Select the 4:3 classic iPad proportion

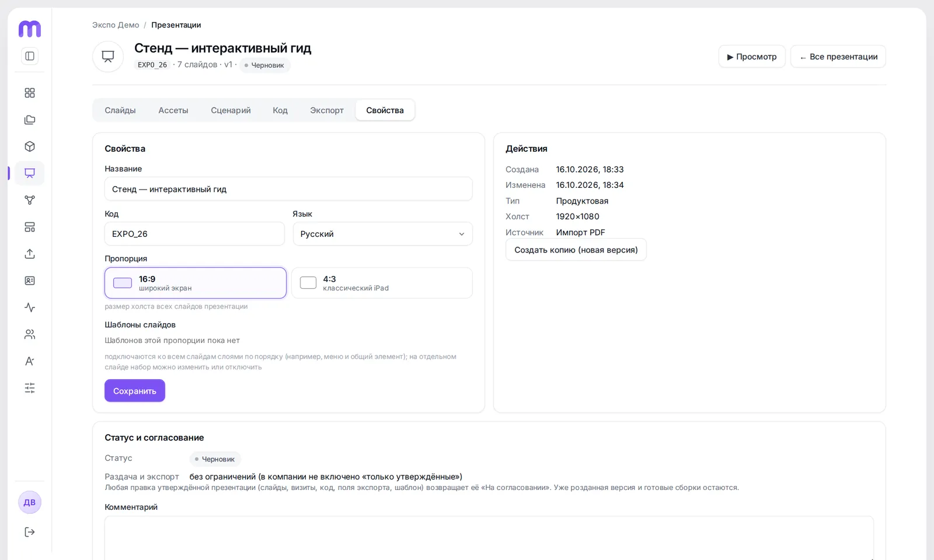tap(382, 283)
